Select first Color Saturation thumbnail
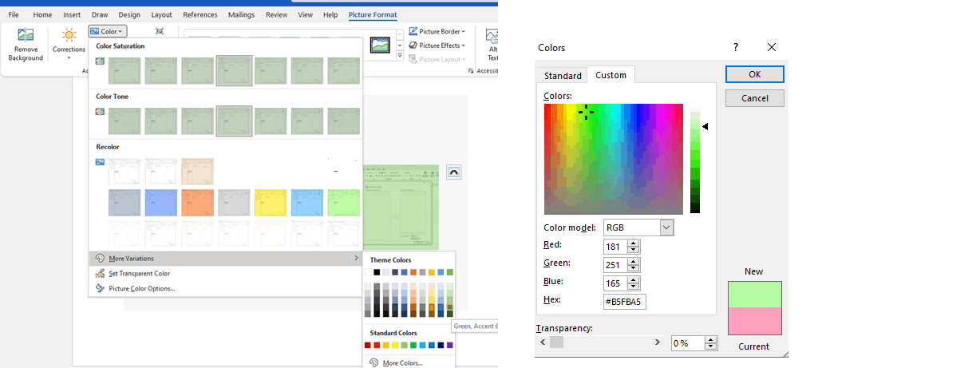The image size is (980, 368). (x=124, y=70)
